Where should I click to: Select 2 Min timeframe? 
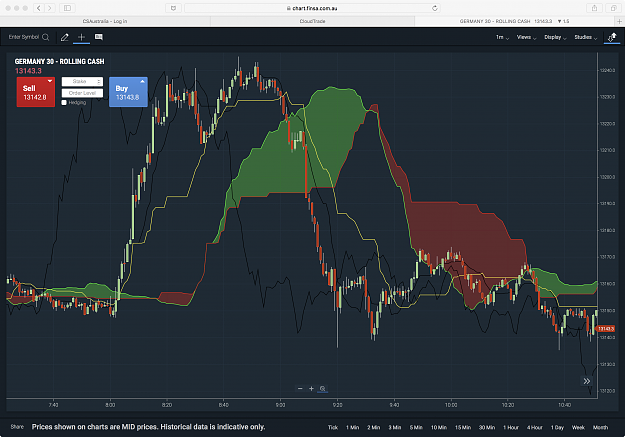pyautogui.click(x=373, y=427)
